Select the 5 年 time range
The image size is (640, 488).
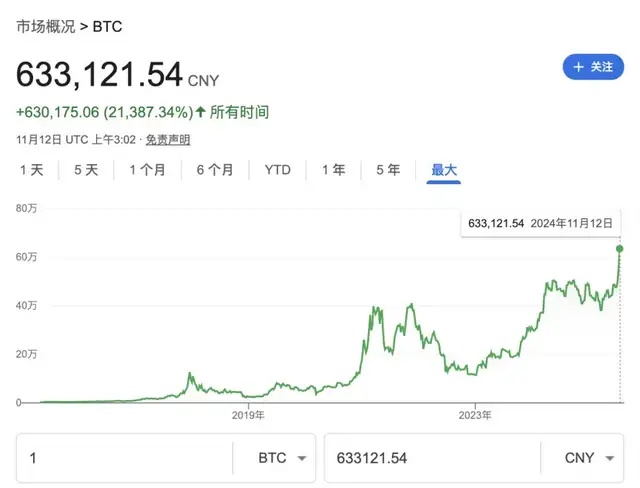coord(388,170)
